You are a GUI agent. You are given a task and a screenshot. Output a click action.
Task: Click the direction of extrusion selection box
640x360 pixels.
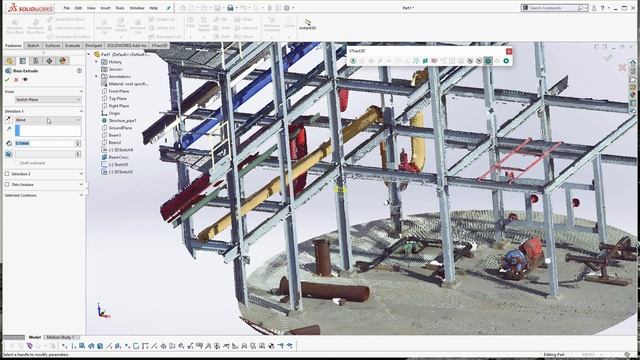point(48,131)
